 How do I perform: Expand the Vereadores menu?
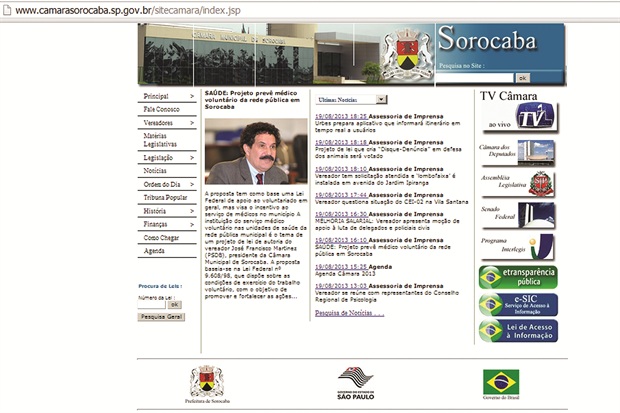coord(167,123)
